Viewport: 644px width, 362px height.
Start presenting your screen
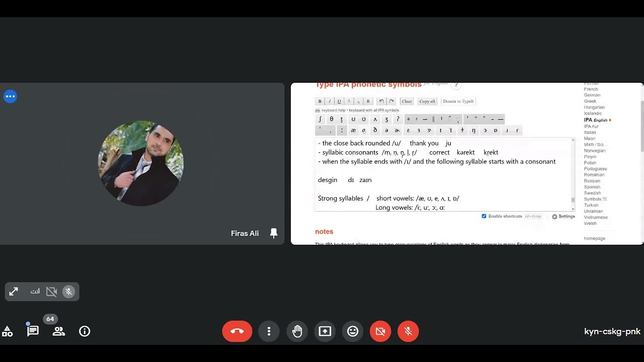click(325, 331)
